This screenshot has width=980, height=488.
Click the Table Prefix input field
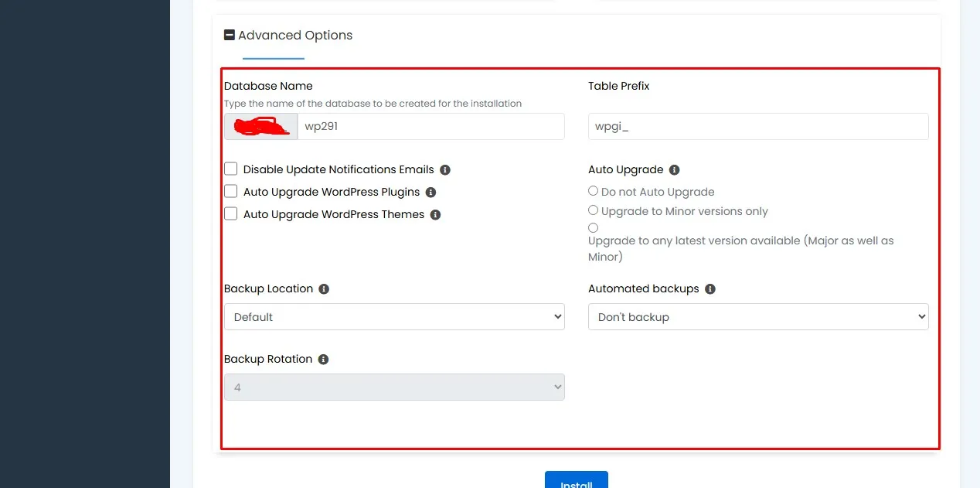pos(757,126)
